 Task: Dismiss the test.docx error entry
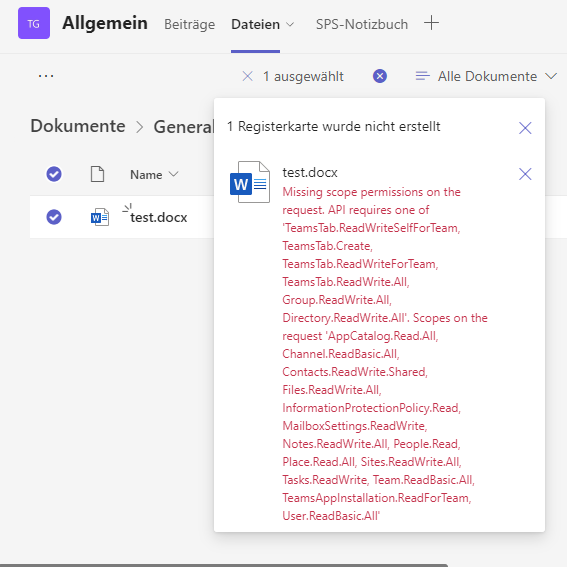tap(525, 174)
